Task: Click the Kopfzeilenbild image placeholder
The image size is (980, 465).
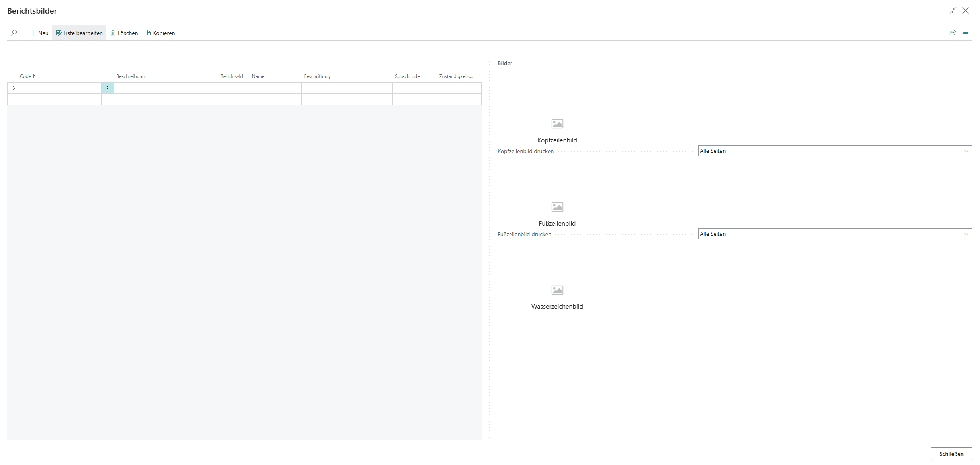Action: point(557,124)
